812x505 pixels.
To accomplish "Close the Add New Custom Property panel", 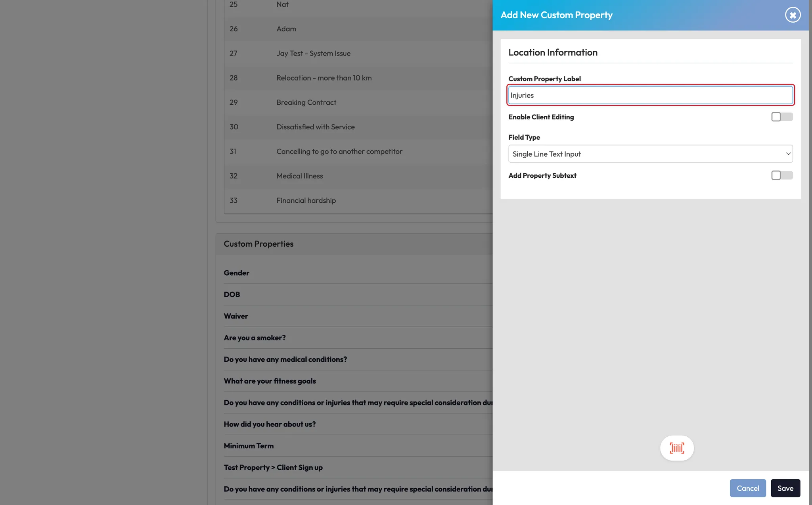I will 793,15.
